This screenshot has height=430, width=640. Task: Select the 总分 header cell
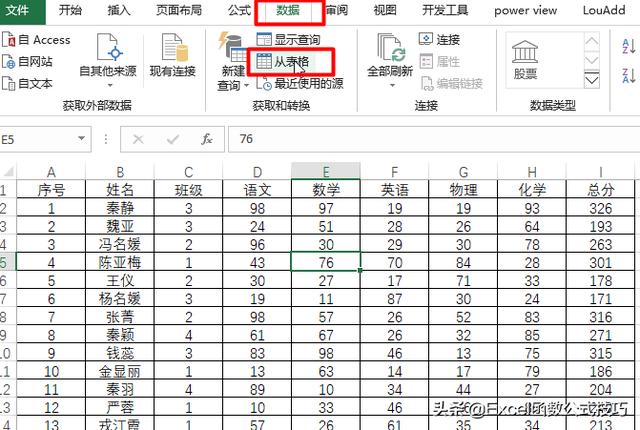pos(600,189)
